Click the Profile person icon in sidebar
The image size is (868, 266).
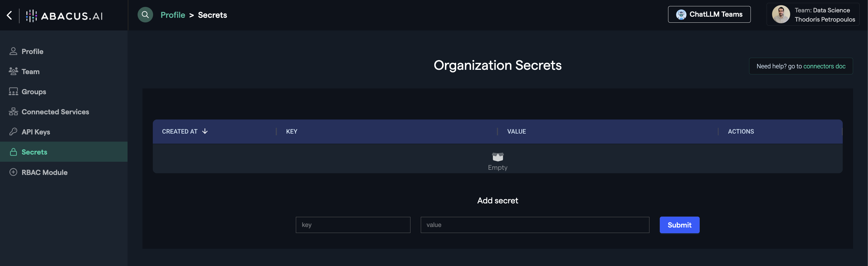(x=13, y=51)
